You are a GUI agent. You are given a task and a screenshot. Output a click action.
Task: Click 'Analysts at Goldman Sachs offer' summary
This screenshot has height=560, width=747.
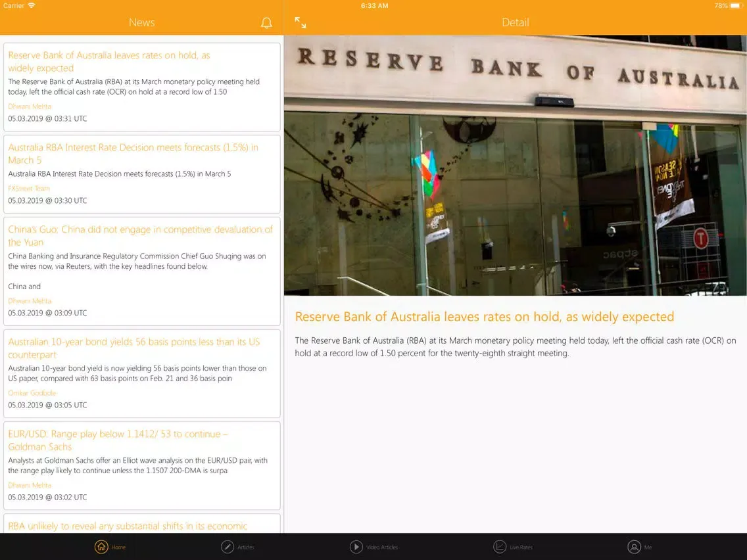137,465
